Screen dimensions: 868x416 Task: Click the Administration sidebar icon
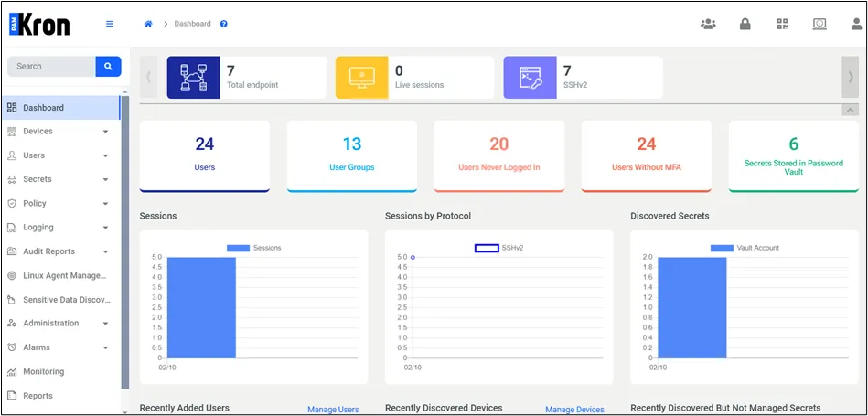pos(12,323)
